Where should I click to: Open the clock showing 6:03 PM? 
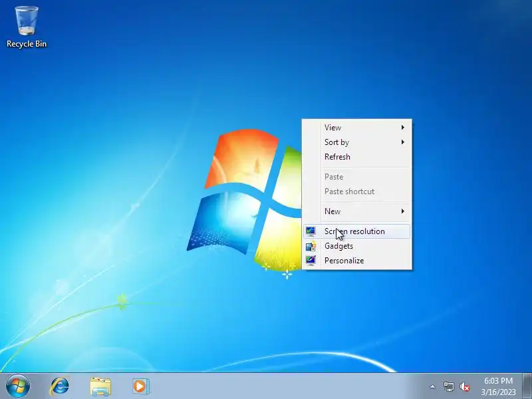(x=498, y=386)
